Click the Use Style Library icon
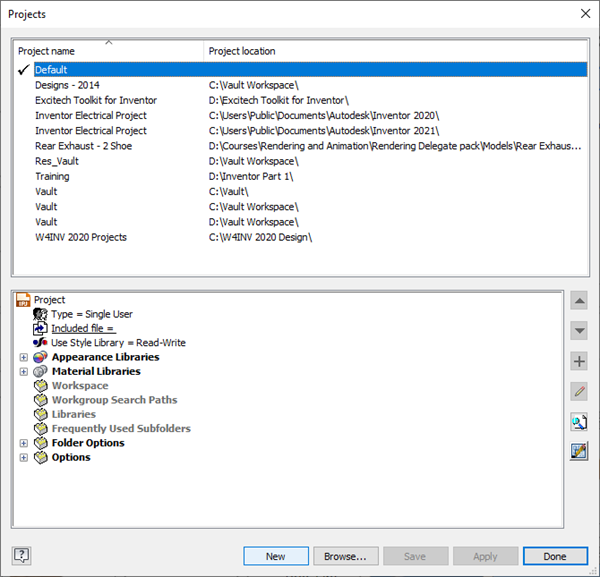This screenshot has height=577, width=600. [40, 342]
